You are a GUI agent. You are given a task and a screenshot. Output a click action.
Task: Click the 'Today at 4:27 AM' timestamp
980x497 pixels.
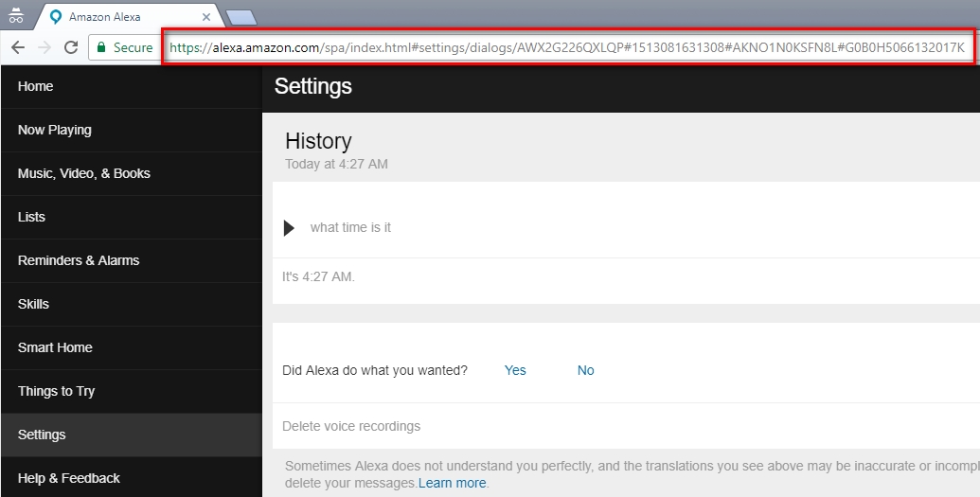point(336,165)
